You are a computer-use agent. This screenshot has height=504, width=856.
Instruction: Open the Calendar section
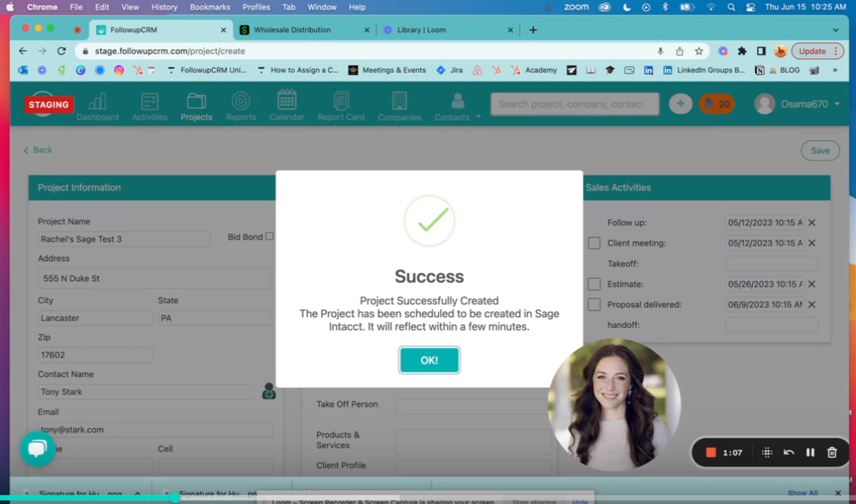[x=286, y=105]
